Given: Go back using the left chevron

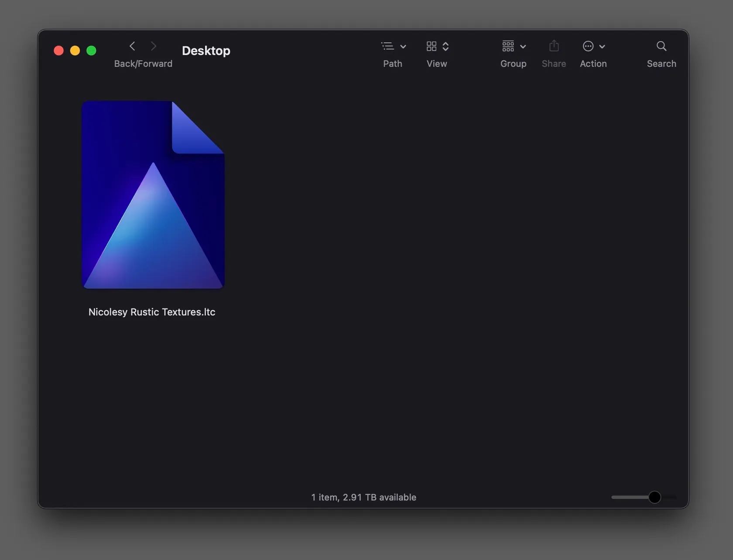Looking at the screenshot, I should [132, 46].
